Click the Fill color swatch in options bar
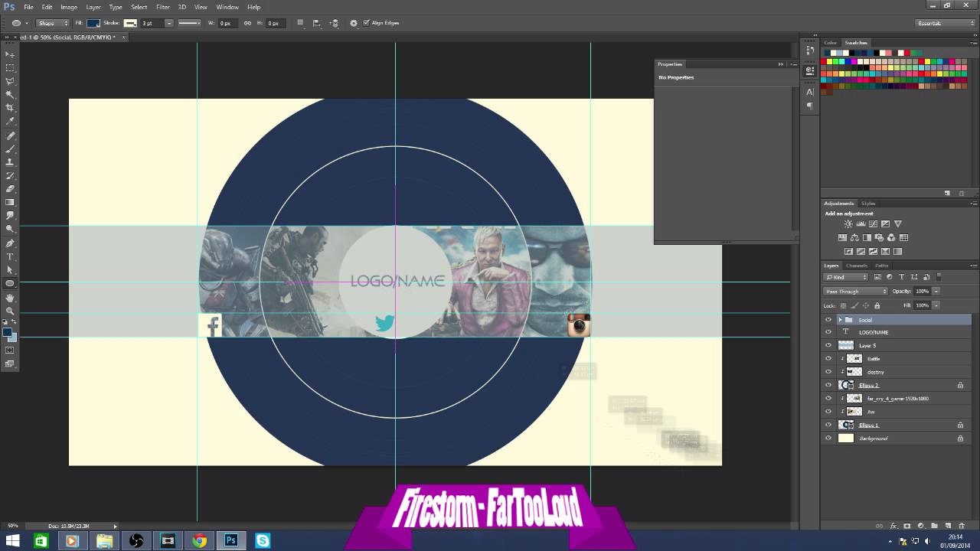Image resolution: width=980 pixels, height=551 pixels. (x=93, y=23)
